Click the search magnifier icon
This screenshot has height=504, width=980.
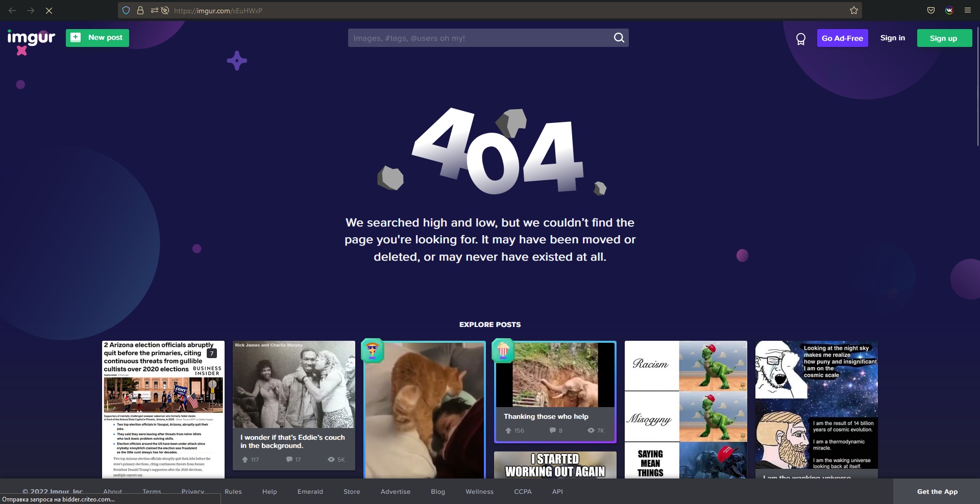[619, 38]
